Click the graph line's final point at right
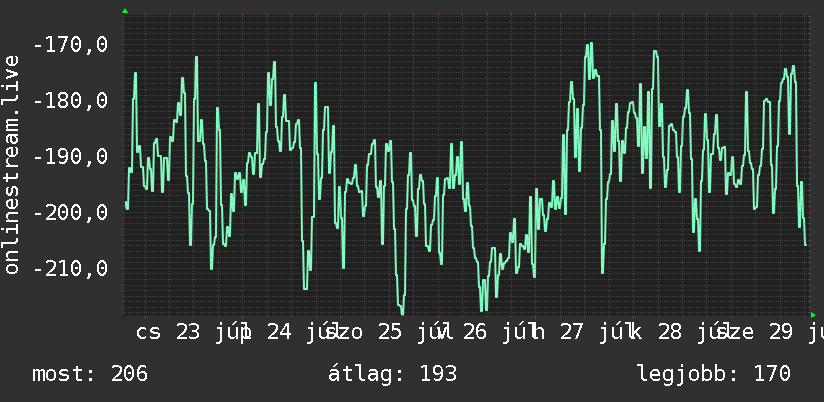 [x=806, y=245]
